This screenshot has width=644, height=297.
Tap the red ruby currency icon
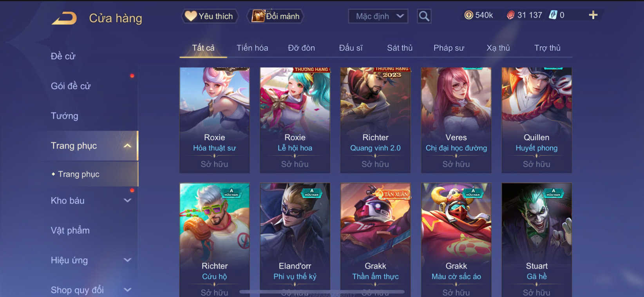pos(510,15)
